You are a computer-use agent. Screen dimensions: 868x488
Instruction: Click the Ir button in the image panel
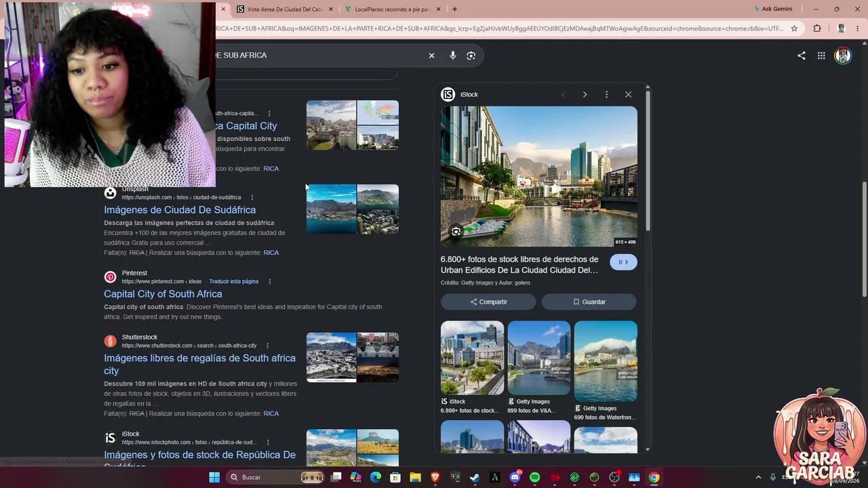point(623,262)
